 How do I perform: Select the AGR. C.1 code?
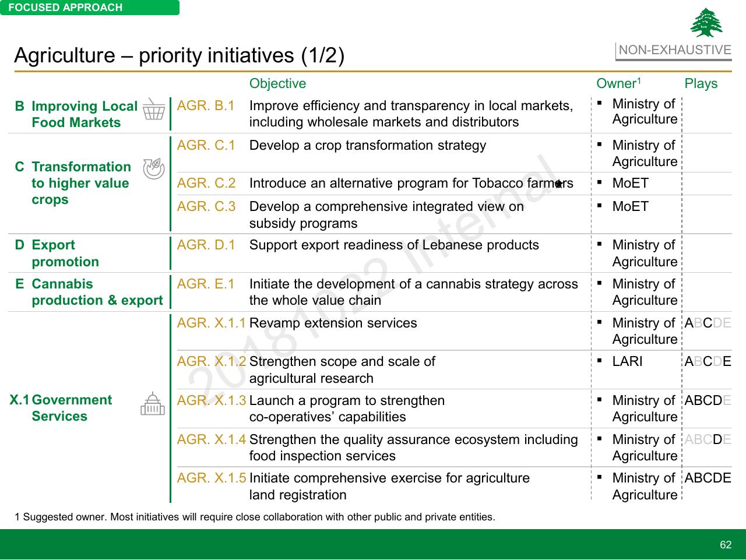pos(206,145)
